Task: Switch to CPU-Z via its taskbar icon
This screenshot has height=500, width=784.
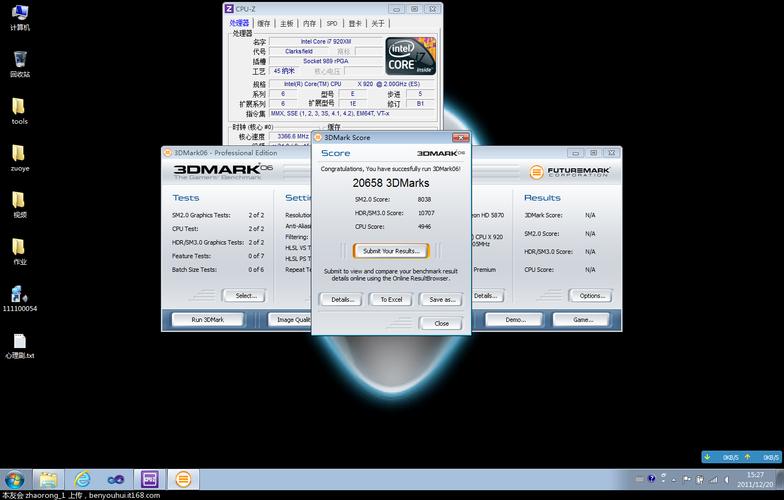Action: (x=150, y=480)
